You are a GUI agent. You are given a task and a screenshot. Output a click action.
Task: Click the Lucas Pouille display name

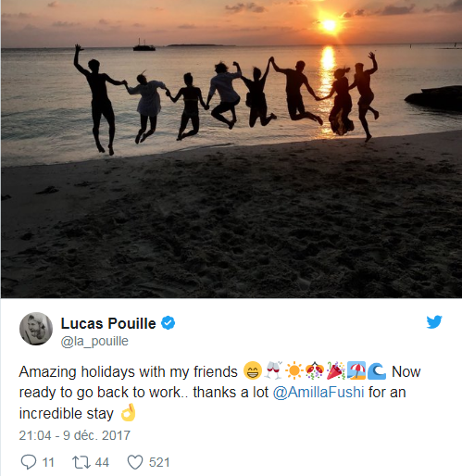pos(108,323)
